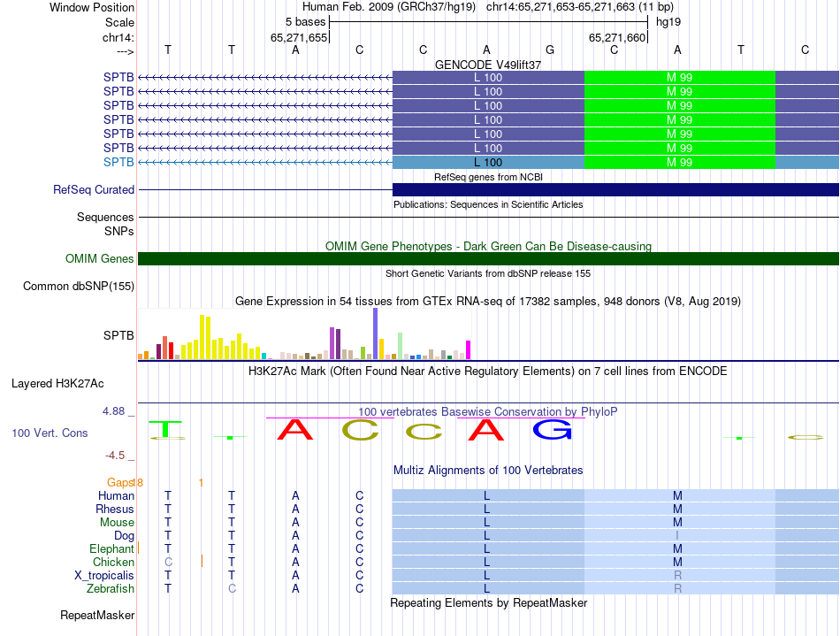
Task: Click the Human species row label
Action: coord(116,496)
